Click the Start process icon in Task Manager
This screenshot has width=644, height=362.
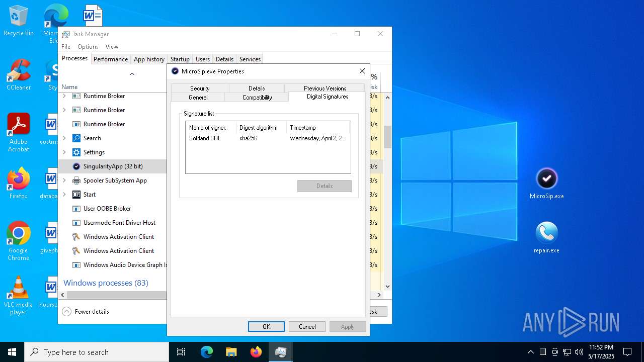click(76, 195)
